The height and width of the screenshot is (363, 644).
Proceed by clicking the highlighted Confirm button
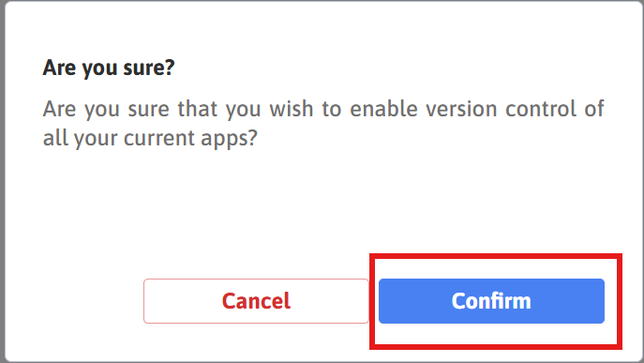click(x=491, y=301)
